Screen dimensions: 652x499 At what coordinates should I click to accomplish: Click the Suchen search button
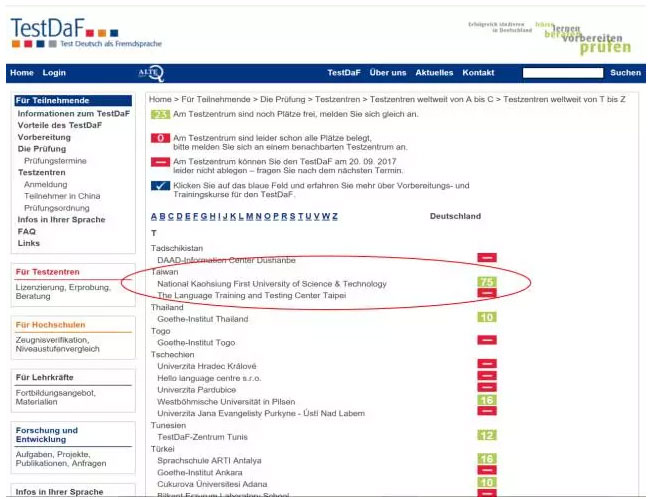[x=625, y=73]
